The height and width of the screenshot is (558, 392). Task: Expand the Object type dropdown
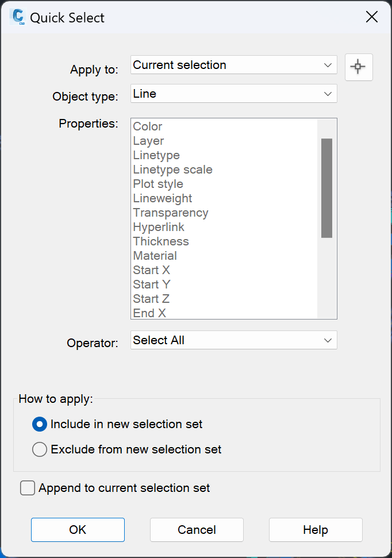pos(233,94)
